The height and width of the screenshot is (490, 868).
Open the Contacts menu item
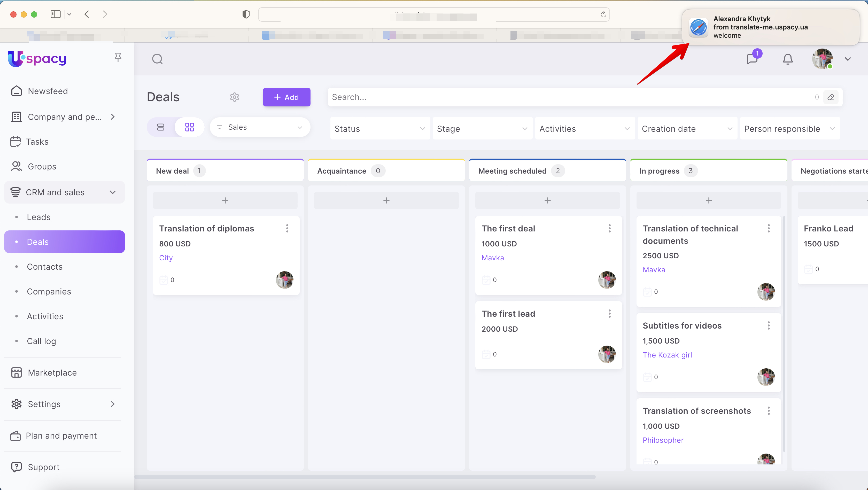[44, 267]
